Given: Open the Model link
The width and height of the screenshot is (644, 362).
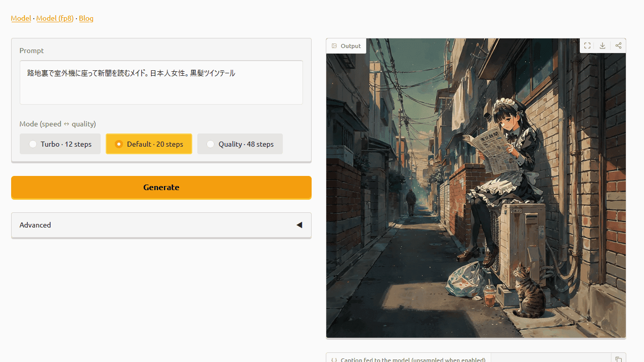Looking at the screenshot, I should click(21, 18).
